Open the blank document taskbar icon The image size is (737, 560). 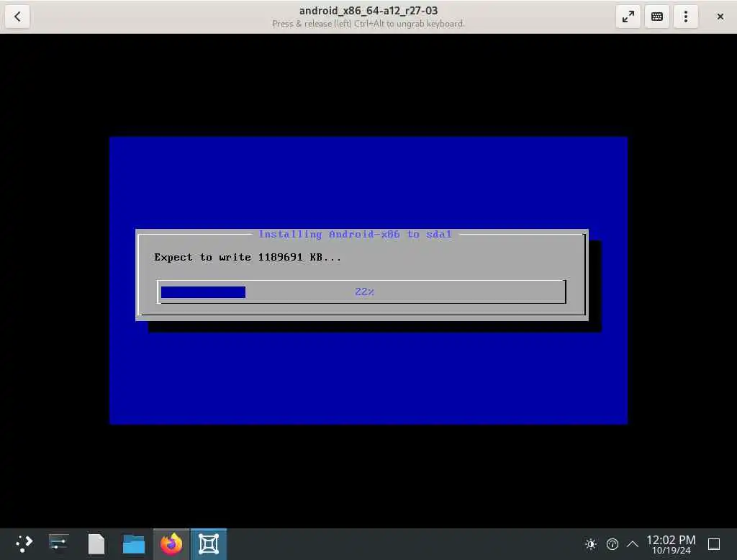tap(96, 544)
